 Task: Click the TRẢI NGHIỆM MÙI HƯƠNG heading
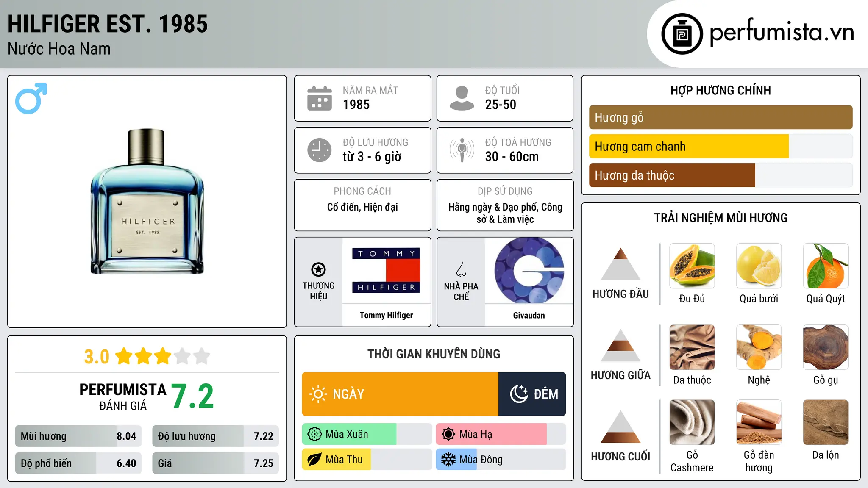pyautogui.click(x=721, y=218)
